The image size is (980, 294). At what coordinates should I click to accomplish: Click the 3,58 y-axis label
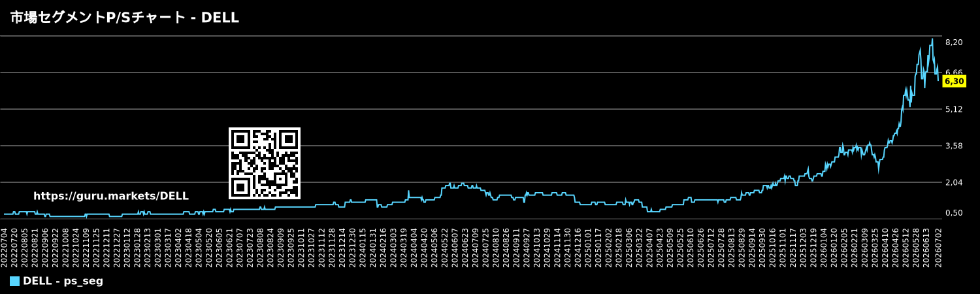tap(954, 146)
